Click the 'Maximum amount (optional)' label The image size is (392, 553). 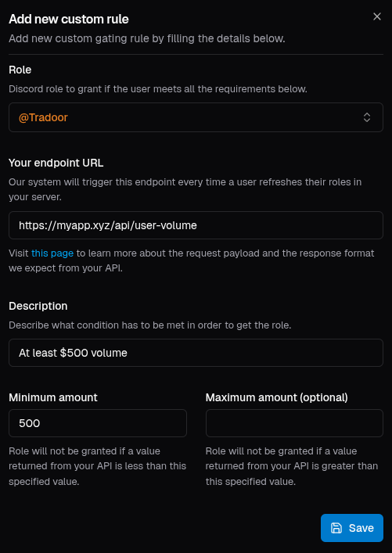pos(277,397)
